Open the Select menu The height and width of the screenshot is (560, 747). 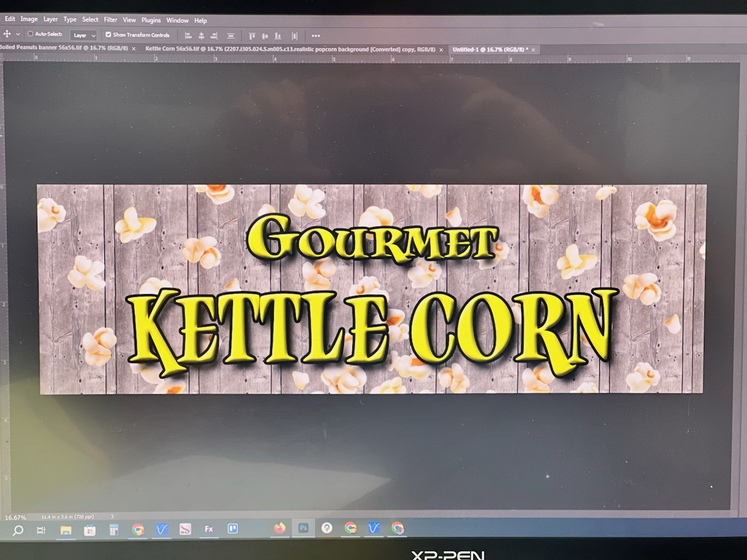pyautogui.click(x=90, y=19)
